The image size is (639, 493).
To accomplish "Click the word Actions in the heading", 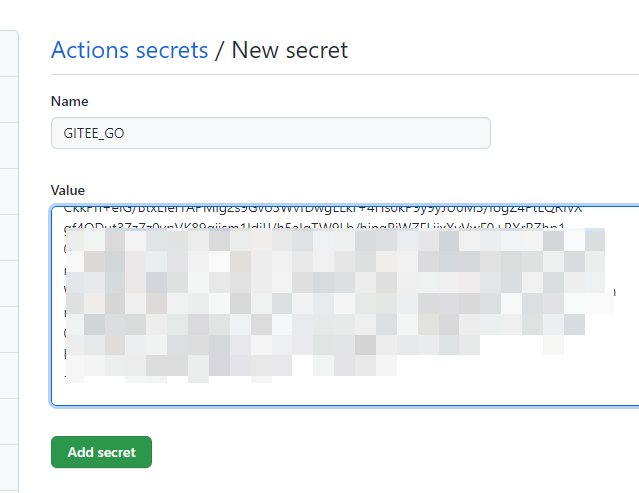I will point(90,50).
